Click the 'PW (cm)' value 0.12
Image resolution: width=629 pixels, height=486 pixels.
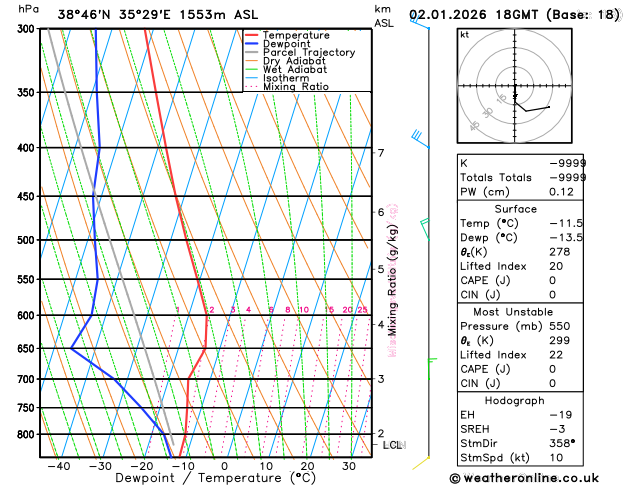pos(561,192)
